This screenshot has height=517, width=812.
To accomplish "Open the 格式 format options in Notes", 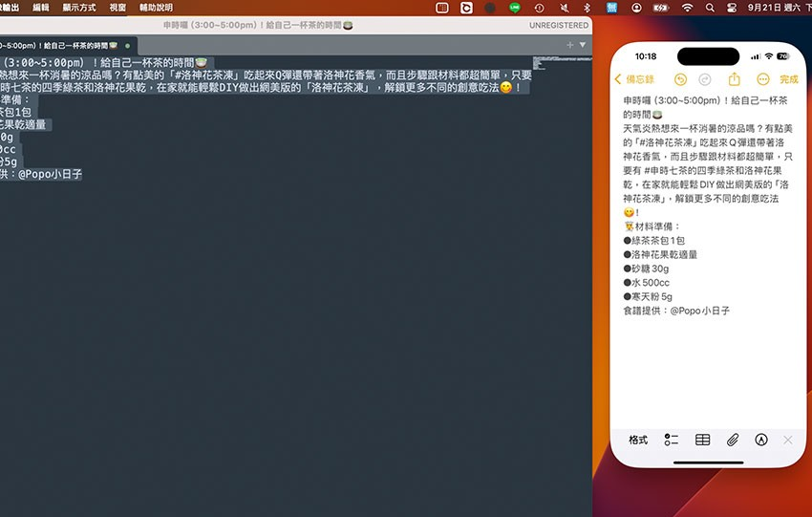I will click(x=638, y=440).
